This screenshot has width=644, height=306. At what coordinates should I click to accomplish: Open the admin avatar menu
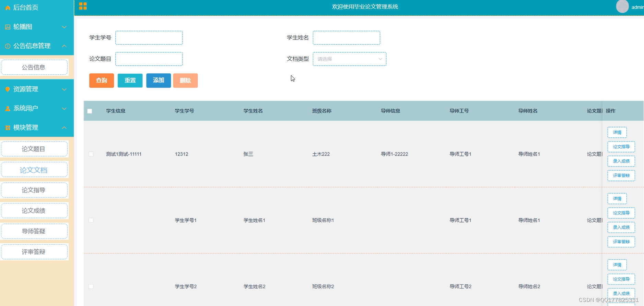(622, 6)
